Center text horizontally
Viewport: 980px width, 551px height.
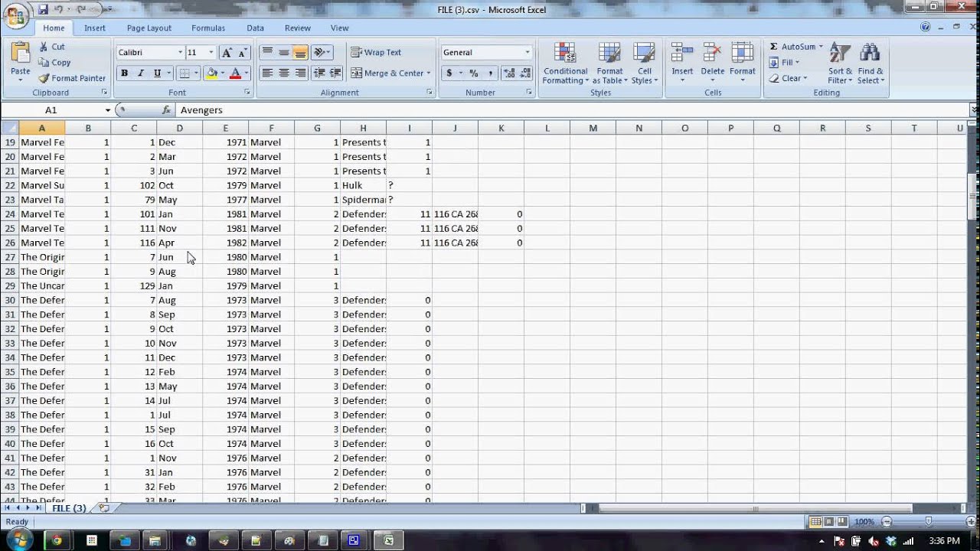click(x=284, y=73)
